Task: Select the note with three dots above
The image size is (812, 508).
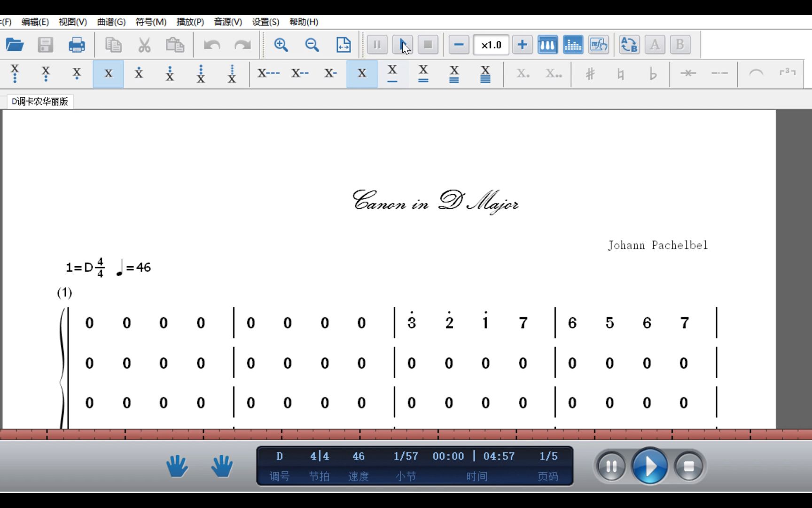Action: [201, 74]
